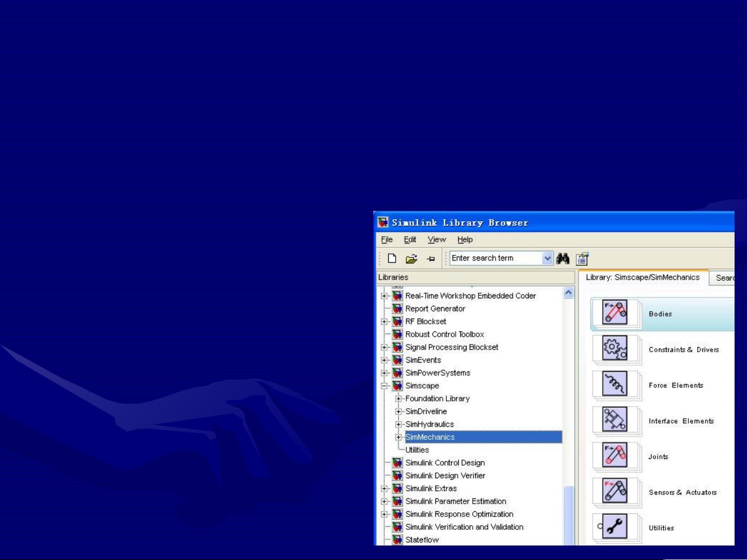Open the Interface Elements icon
The width and height of the screenshot is (747, 560).
coord(615,420)
